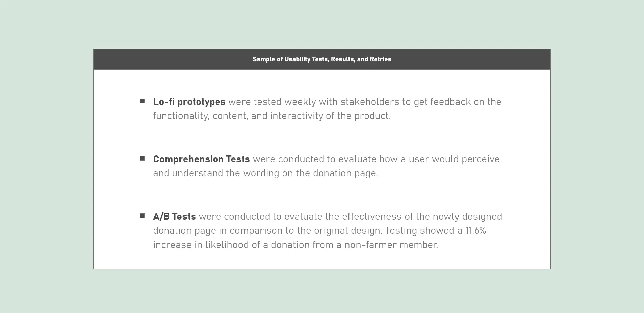This screenshot has width=644, height=313.
Task: Select the bold 'A/B Tests' text
Action: 174,216
